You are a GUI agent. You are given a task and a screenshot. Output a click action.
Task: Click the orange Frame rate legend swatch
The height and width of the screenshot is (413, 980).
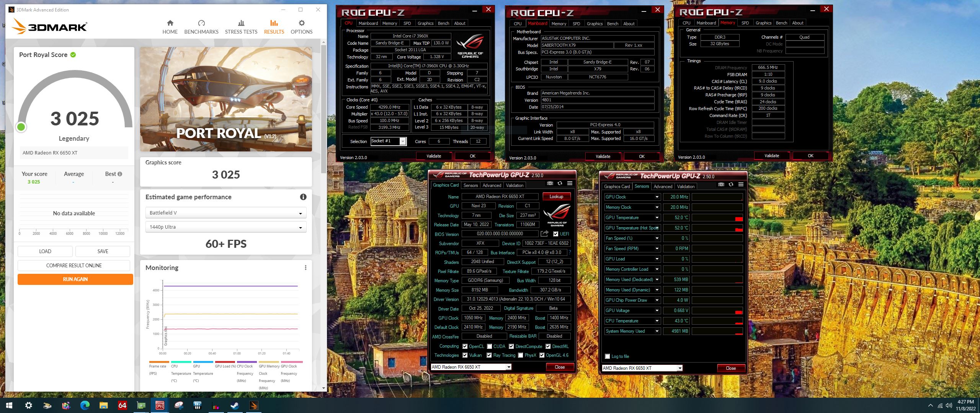pos(159,362)
